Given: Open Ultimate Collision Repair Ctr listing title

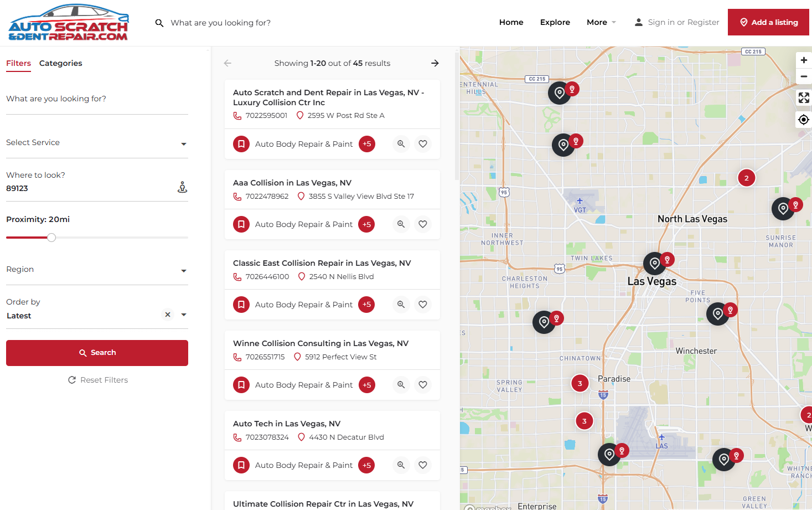Looking at the screenshot, I should (323, 504).
